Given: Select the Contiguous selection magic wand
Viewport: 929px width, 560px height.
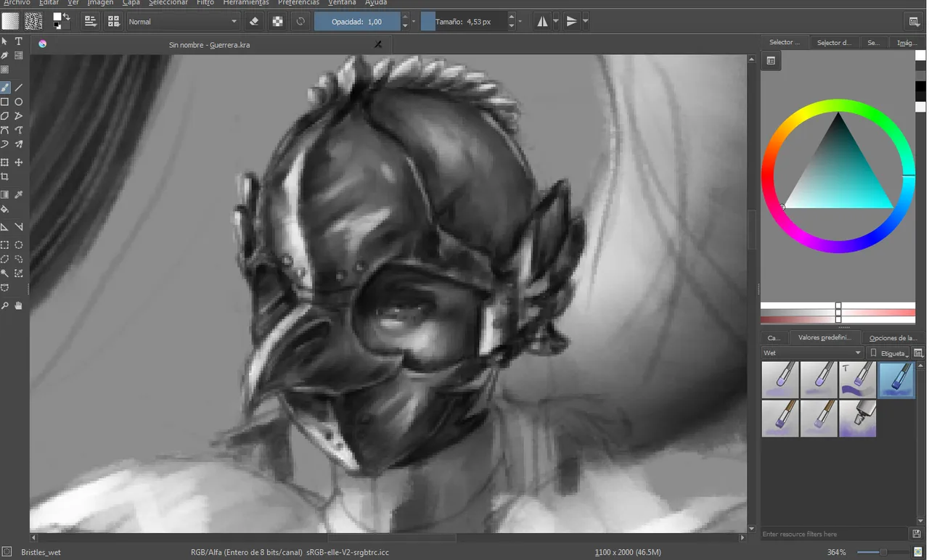Looking at the screenshot, I should (x=5, y=273).
